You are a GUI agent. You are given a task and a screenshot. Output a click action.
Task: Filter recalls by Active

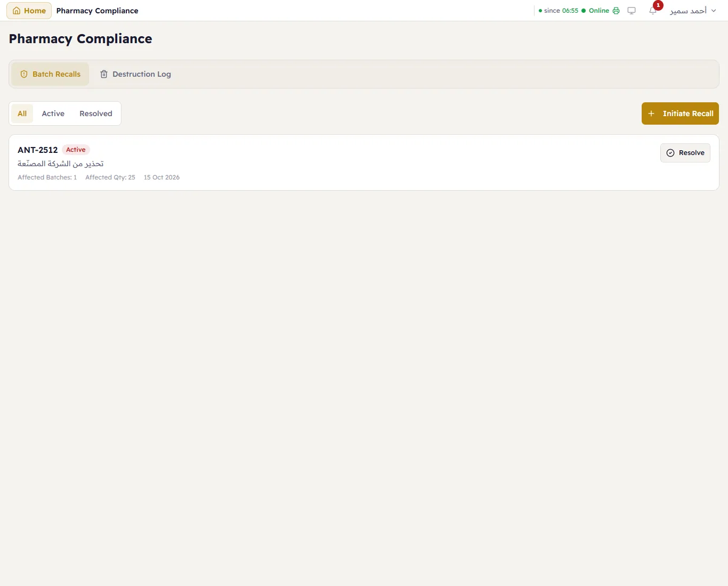pyautogui.click(x=53, y=113)
